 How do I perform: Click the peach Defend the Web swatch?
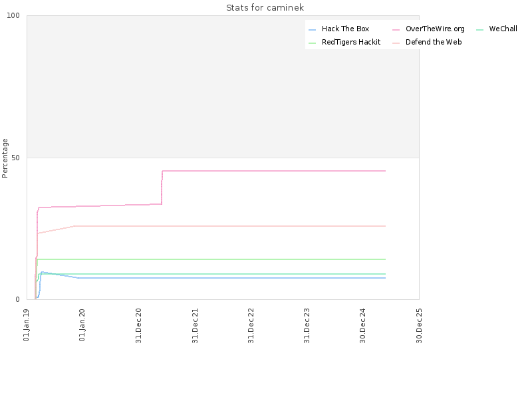coord(396,43)
